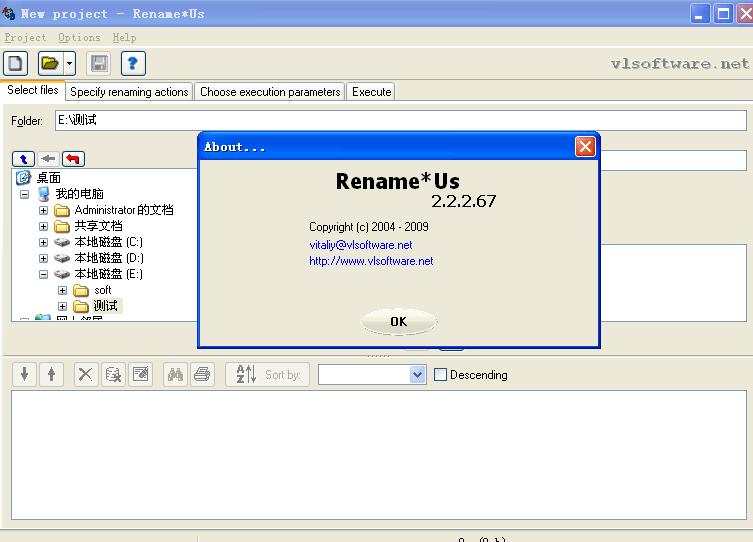Click the binoculars find icon
The width and height of the screenshot is (753, 542).
[x=175, y=374]
